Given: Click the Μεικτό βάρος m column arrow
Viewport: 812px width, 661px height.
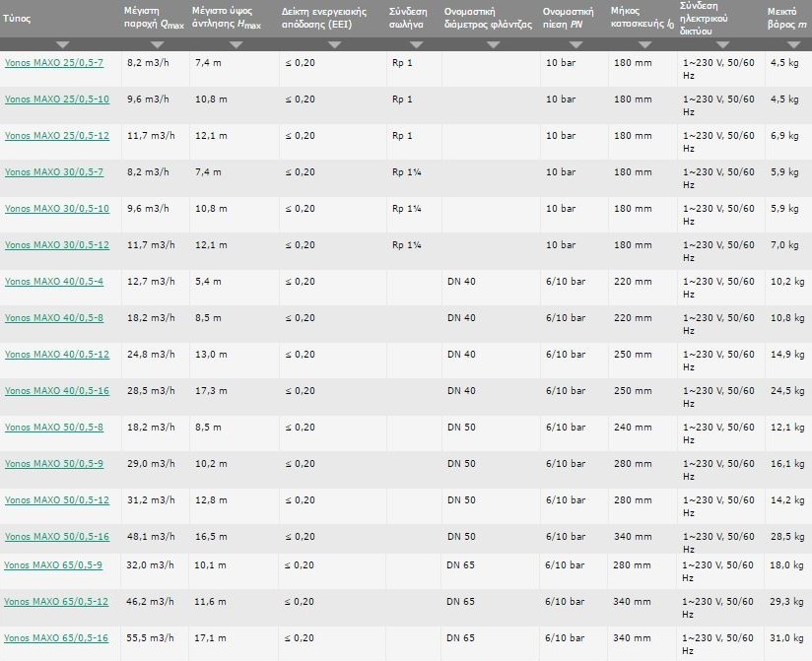Looking at the screenshot, I should pyautogui.click(x=786, y=45).
